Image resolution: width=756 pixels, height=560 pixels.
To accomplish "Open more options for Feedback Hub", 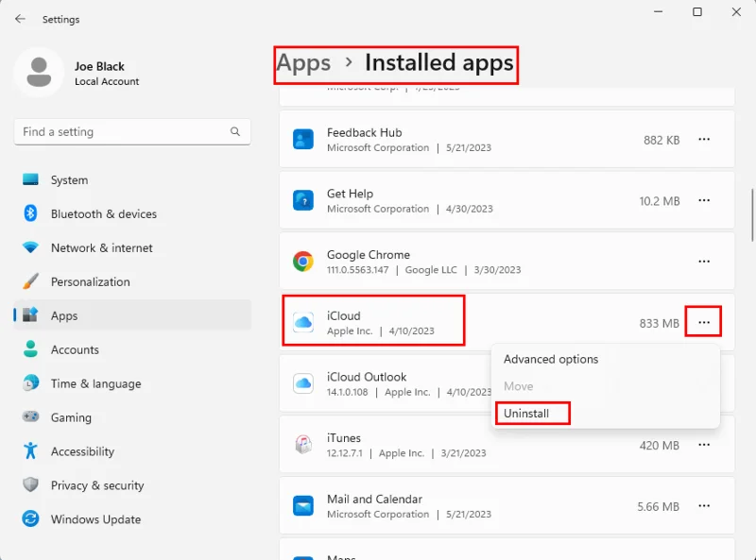I will click(x=704, y=139).
